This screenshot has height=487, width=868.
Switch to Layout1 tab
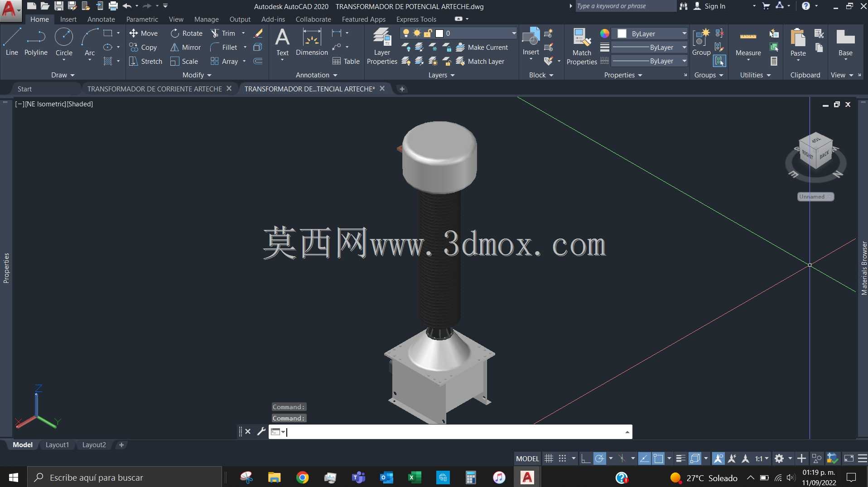click(57, 445)
